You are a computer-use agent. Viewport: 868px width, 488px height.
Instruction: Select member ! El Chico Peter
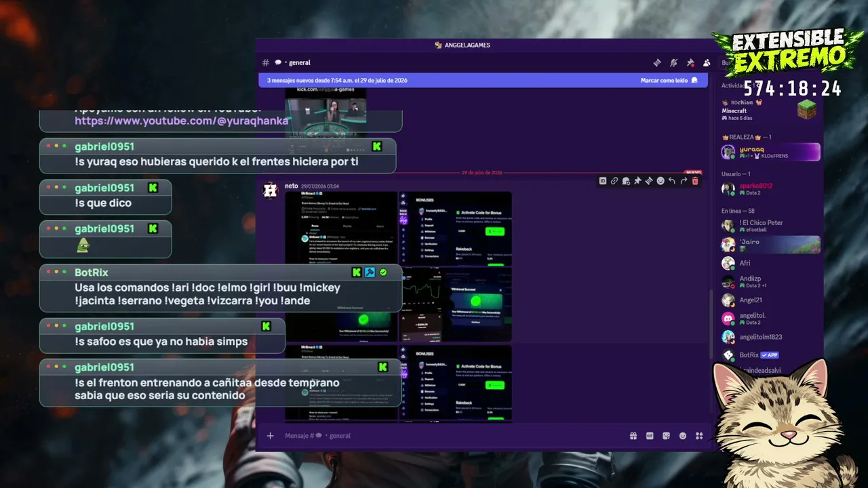coord(770,226)
